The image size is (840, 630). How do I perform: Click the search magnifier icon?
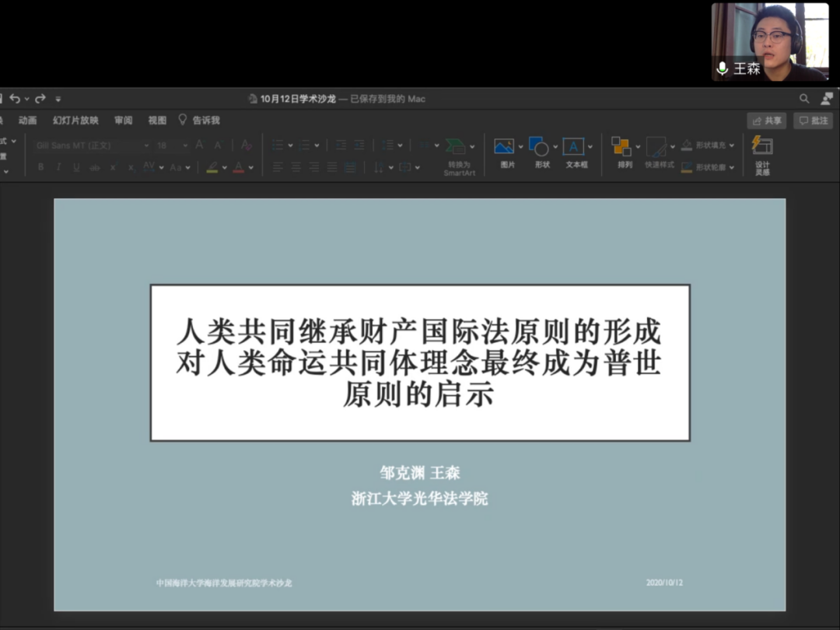pos(804,99)
